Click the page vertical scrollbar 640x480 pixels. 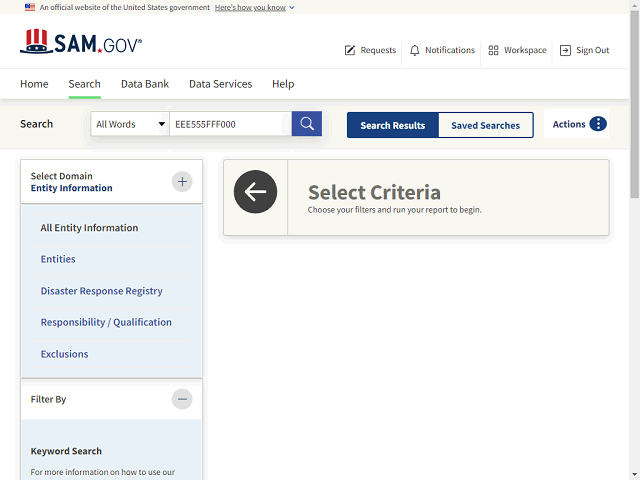coord(635,104)
